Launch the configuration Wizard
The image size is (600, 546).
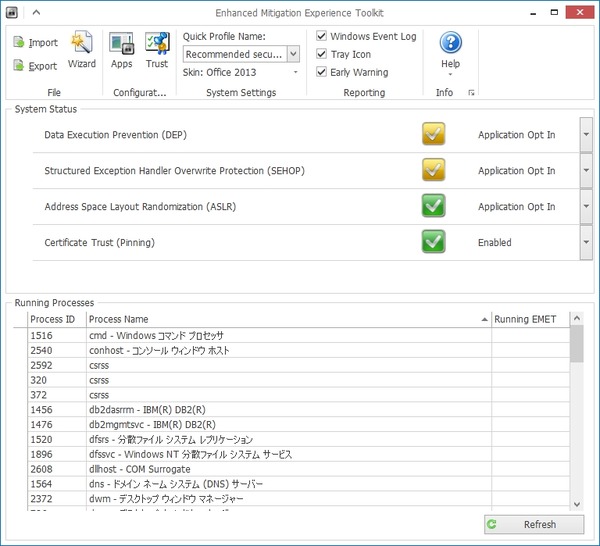tap(82, 50)
